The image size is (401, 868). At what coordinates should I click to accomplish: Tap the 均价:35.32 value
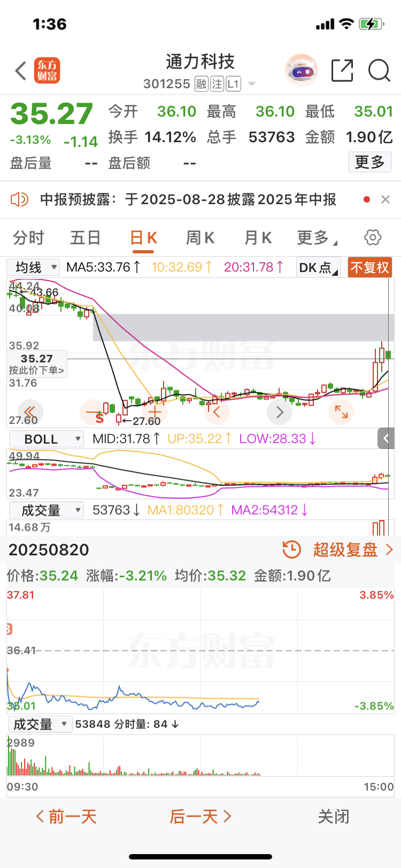211,576
